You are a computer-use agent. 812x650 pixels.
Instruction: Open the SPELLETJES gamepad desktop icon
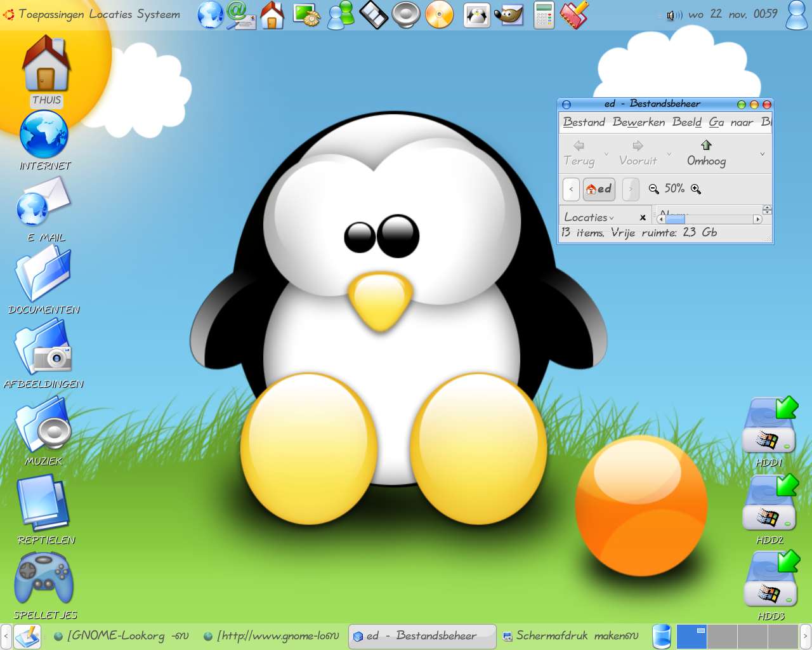(x=45, y=586)
